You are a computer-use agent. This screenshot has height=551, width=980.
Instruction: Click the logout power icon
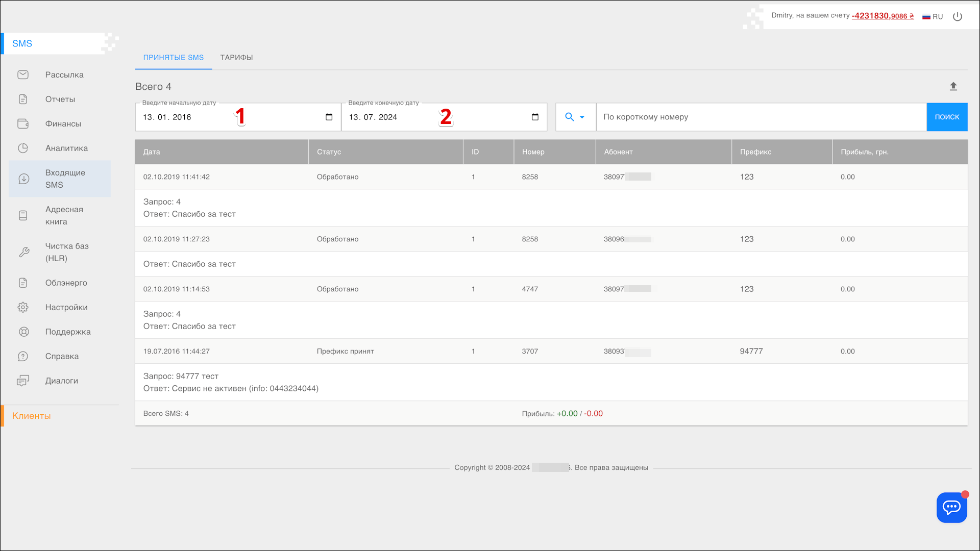click(958, 16)
